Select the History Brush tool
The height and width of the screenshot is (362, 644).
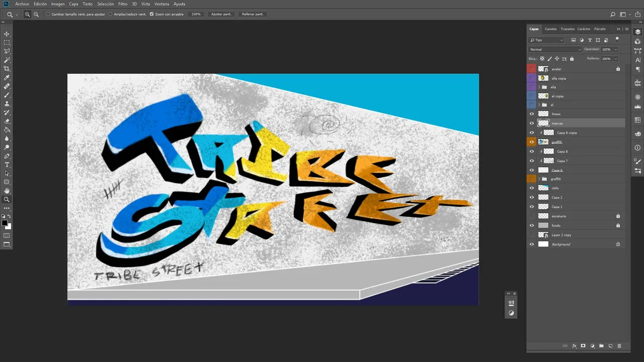[x=7, y=113]
